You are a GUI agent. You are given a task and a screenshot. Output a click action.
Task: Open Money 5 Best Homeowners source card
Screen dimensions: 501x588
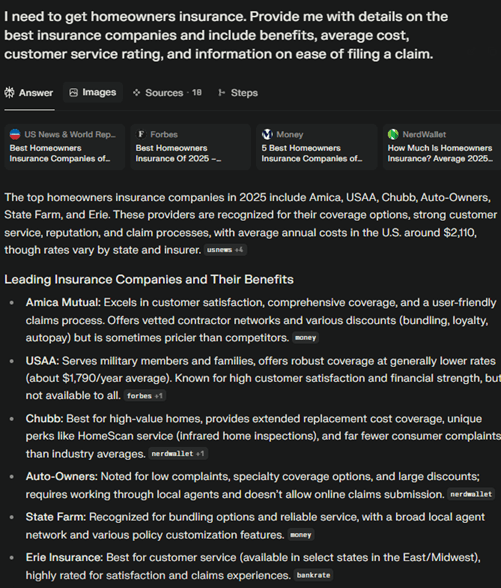coord(316,147)
